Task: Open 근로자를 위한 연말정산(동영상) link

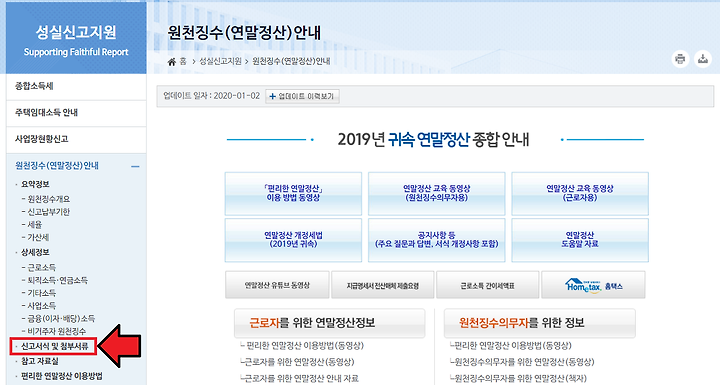Action: coord(299,362)
